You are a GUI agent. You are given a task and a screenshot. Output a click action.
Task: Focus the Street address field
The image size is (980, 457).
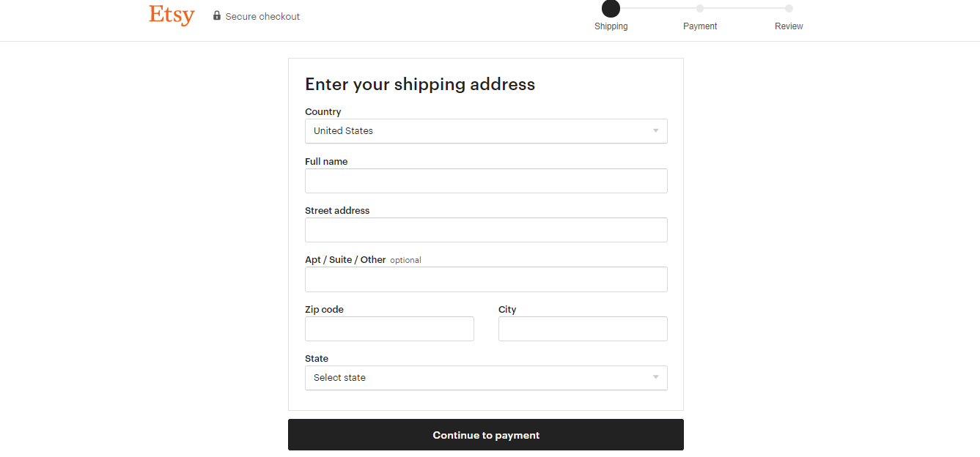(486, 230)
